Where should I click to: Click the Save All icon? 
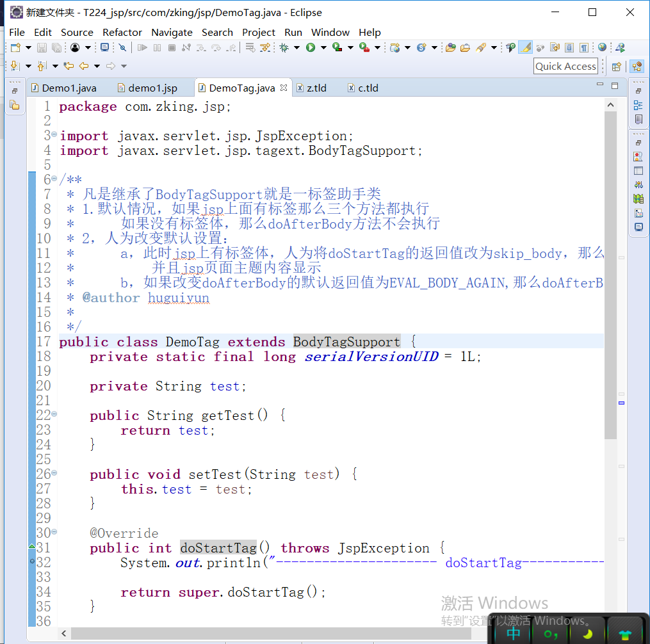click(x=56, y=47)
